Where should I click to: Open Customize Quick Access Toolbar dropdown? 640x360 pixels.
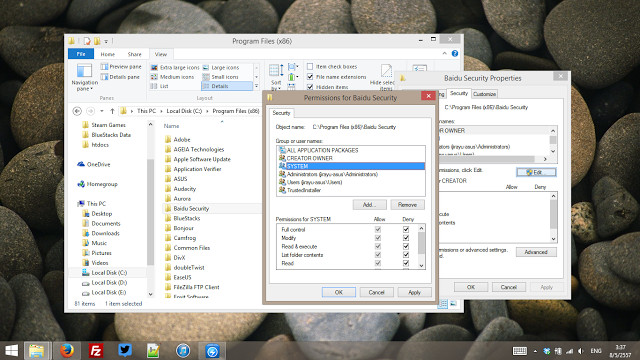(x=106, y=41)
